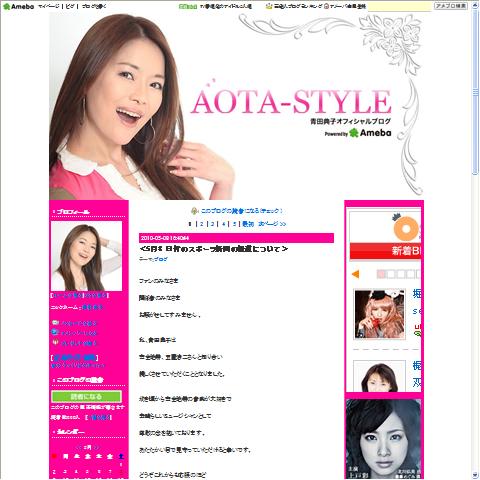Click the message envelope icon in profile sidebar
The width and height of the screenshot is (480, 480).
[x=55, y=323]
